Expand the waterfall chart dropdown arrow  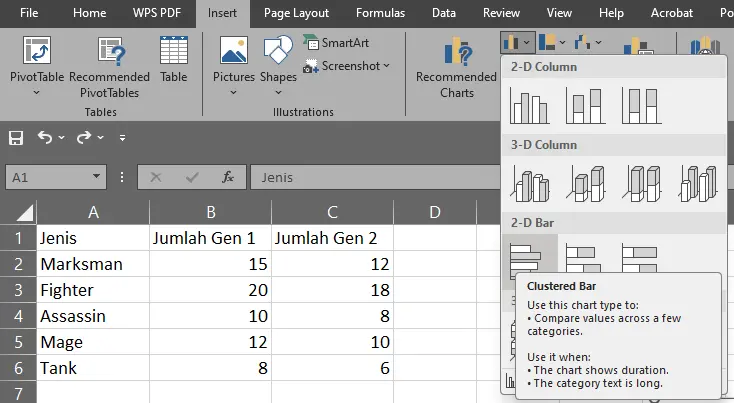click(x=598, y=43)
